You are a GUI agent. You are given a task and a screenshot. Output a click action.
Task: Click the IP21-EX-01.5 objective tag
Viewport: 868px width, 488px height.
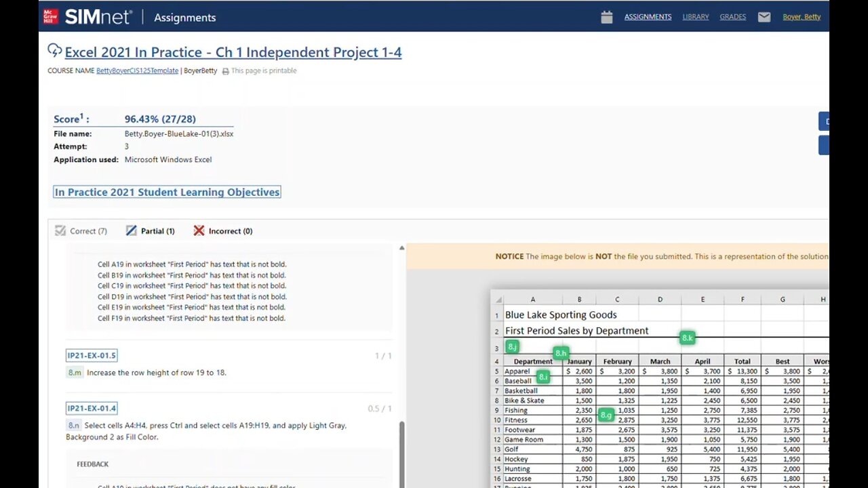92,355
